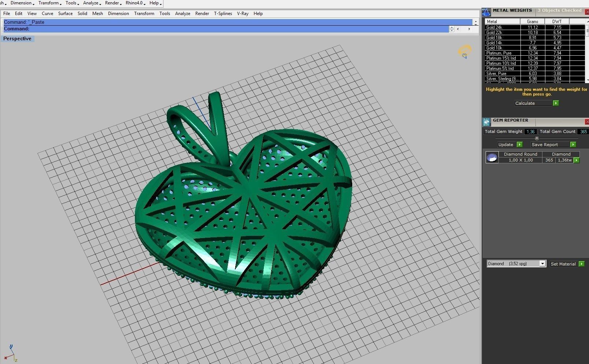Select the Silver, Pure row
Screen dimensions: 589x364
click(535, 74)
